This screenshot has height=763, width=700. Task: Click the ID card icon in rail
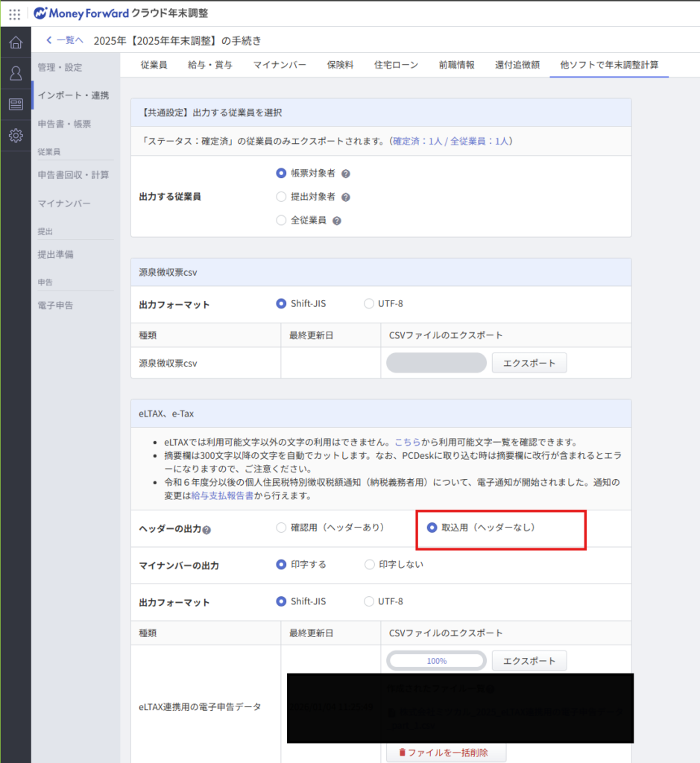click(x=15, y=104)
